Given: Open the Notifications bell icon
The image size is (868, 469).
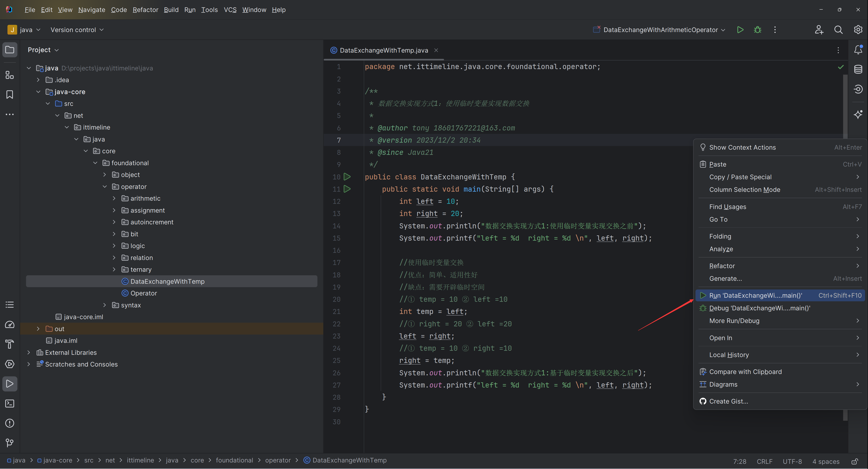Looking at the screenshot, I should pos(858,50).
